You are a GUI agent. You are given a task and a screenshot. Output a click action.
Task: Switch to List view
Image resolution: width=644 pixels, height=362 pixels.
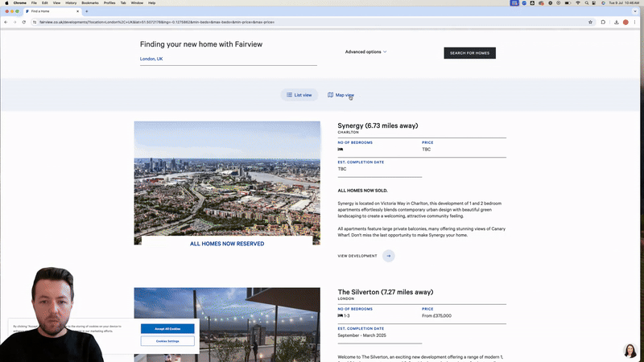(x=299, y=95)
